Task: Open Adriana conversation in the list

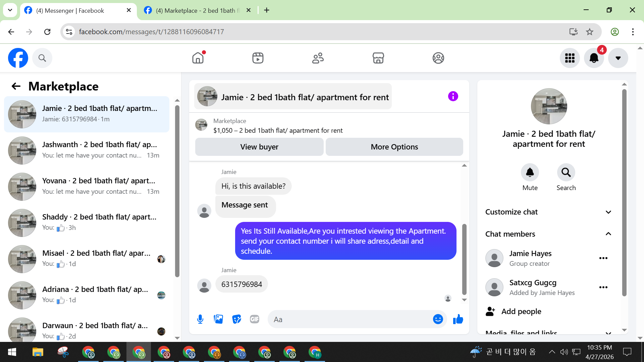Action: pos(87,295)
